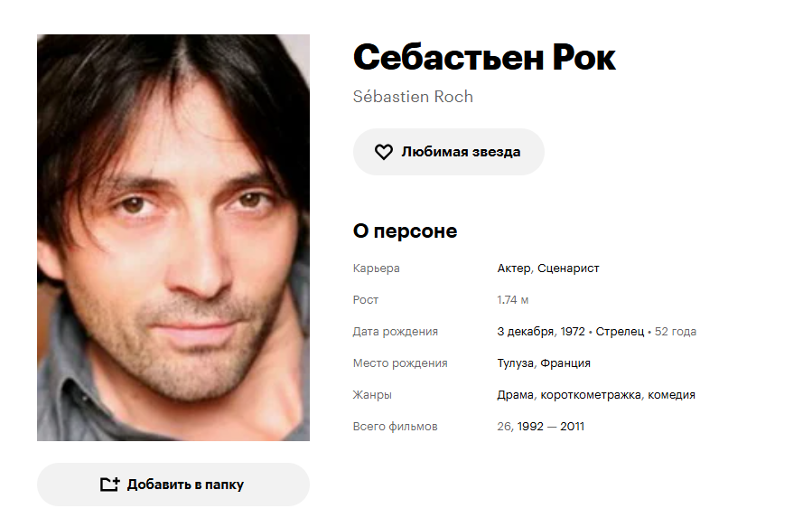Select the Стрелец zodiac sign link
Image resolution: width=812 pixels, height=518 pixels.
tap(620, 332)
